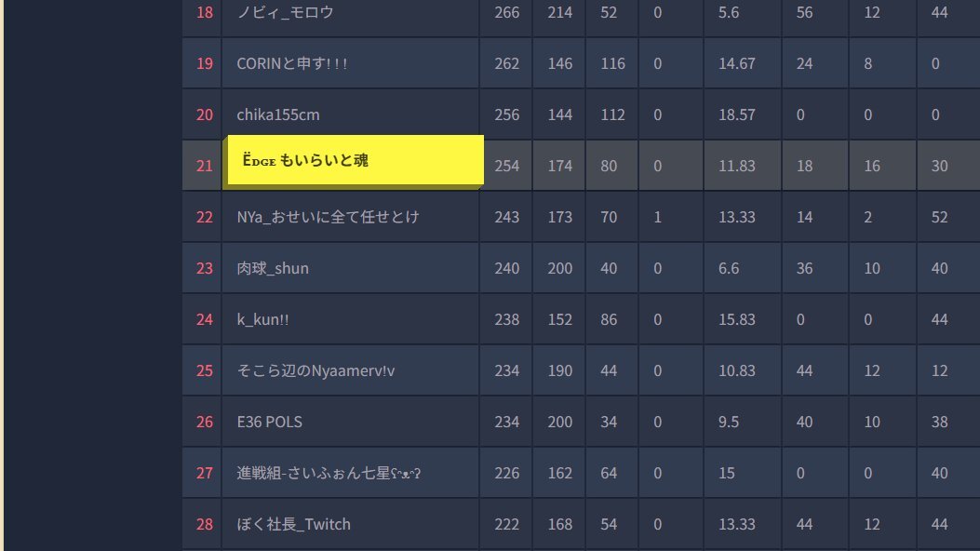Click the そこら辺のNyaamerv!v team name
The height and width of the screenshot is (551, 980).
[315, 370]
